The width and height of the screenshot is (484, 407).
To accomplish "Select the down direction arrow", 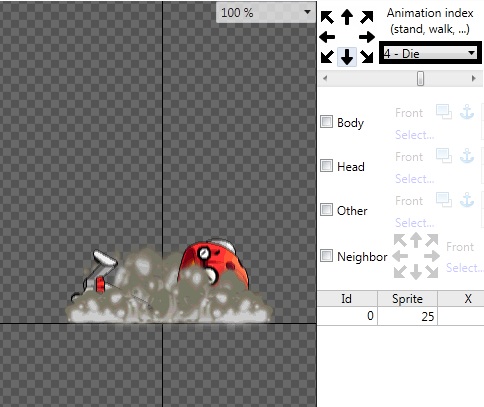I will coord(347,57).
